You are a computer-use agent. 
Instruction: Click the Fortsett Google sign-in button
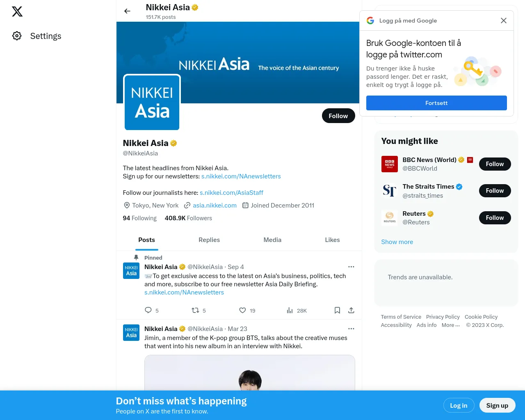(436, 103)
